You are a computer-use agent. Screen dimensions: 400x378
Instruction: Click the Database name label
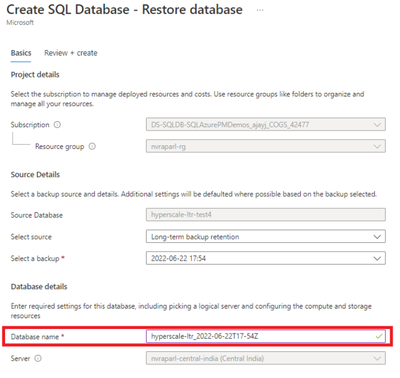[x=35, y=337]
